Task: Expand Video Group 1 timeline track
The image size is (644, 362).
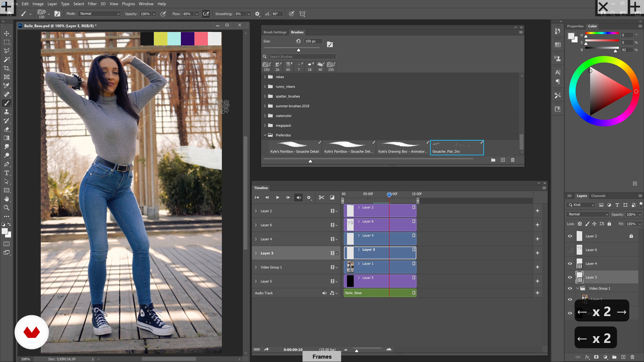Action: (x=256, y=267)
